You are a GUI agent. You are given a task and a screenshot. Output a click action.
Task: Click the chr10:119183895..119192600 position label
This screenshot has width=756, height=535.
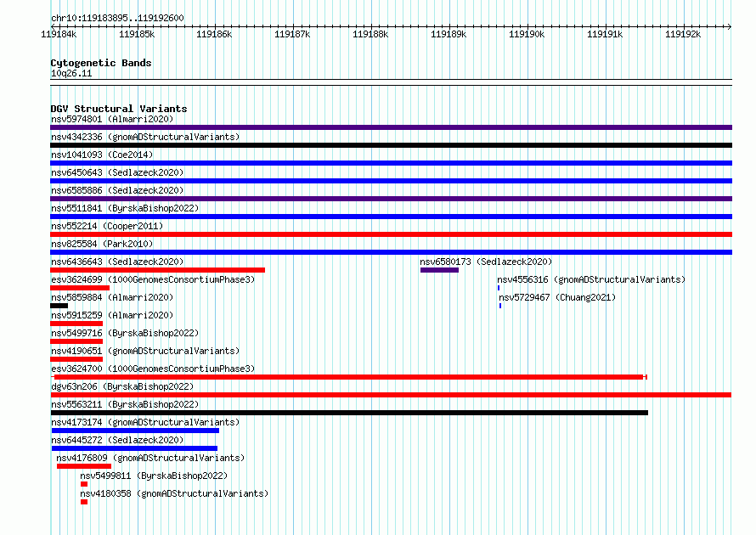pyautogui.click(x=117, y=19)
